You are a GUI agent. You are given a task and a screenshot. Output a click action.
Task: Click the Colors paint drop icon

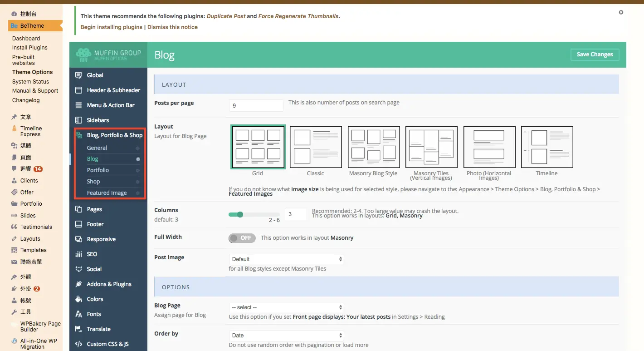click(78, 299)
